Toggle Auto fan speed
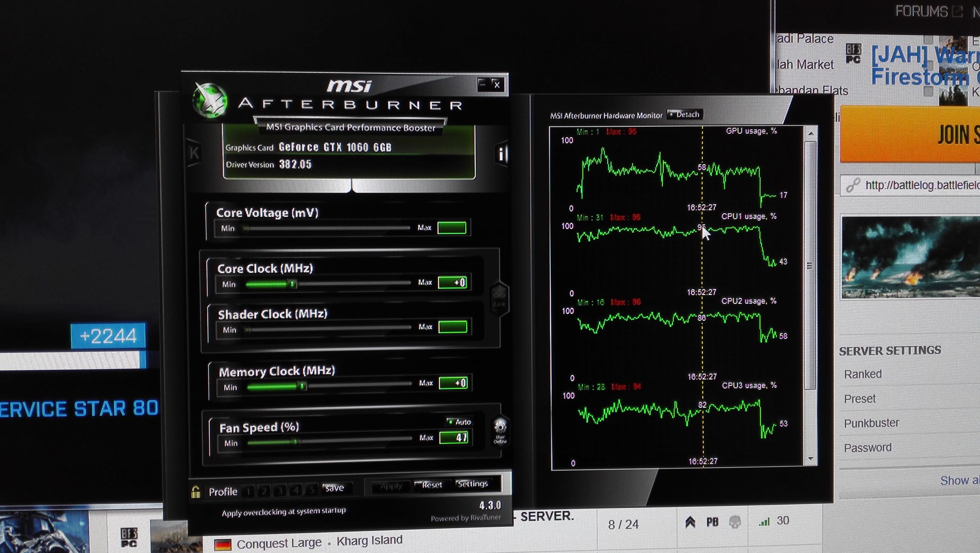This screenshot has height=553, width=980. [x=459, y=422]
